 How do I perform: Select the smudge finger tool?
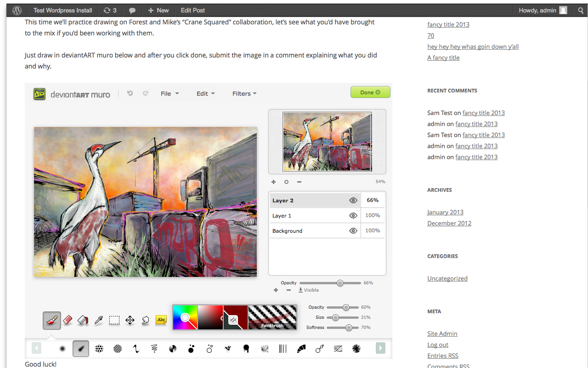point(145,320)
